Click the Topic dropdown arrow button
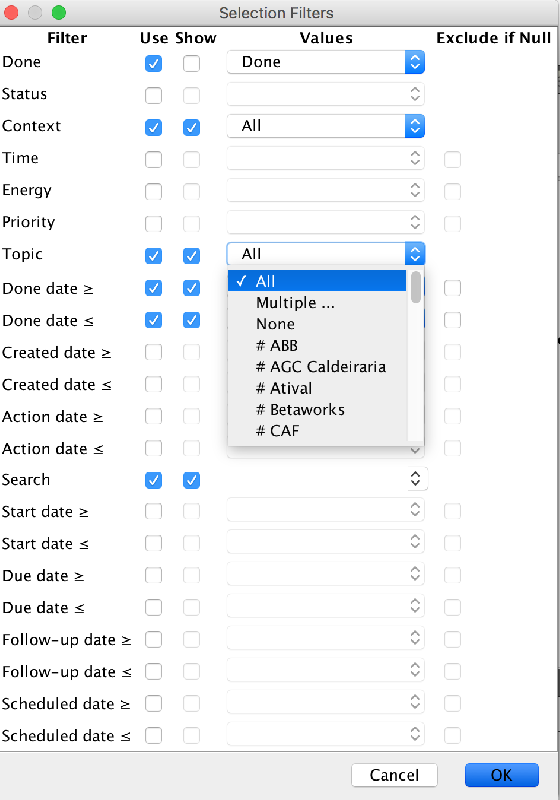The width and height of the screenshot is (560, 800). click(x=415, y=254)
